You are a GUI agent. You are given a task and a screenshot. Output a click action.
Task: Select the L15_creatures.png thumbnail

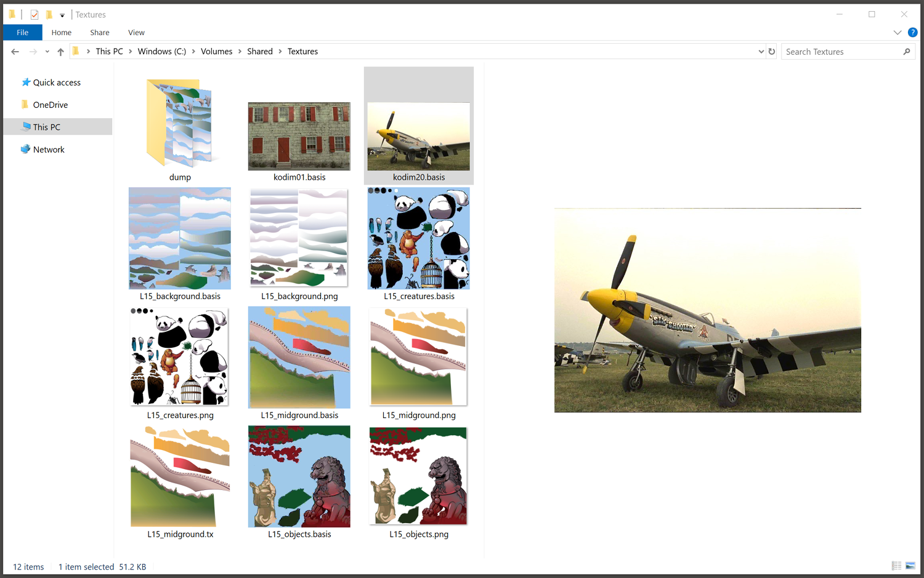tap(179, 357)
